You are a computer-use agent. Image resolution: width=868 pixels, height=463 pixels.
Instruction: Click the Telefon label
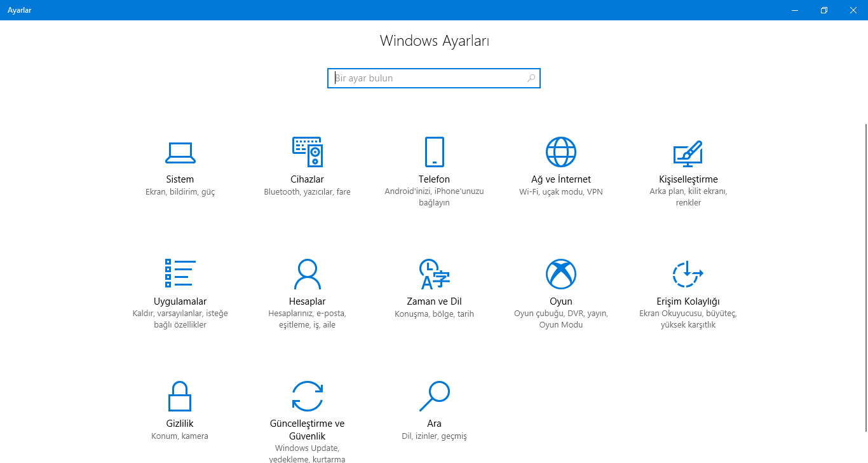[434, 179]
